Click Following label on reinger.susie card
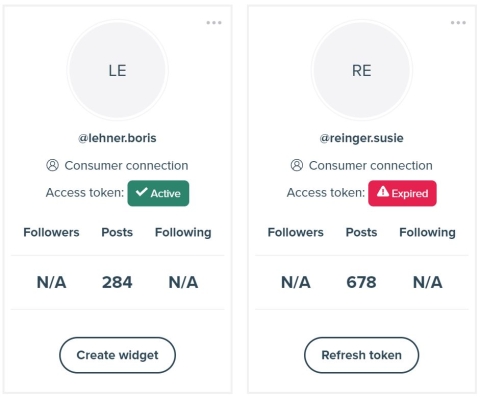 pos(427,233)
